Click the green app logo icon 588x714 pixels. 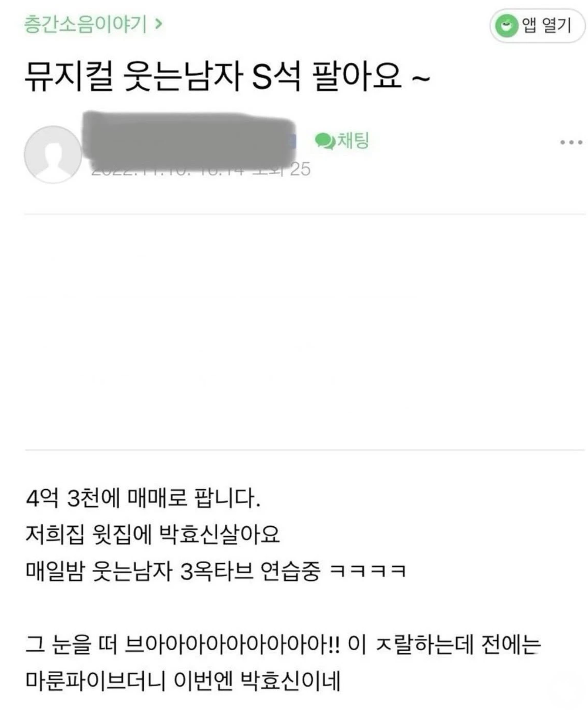tap(506, 26)
